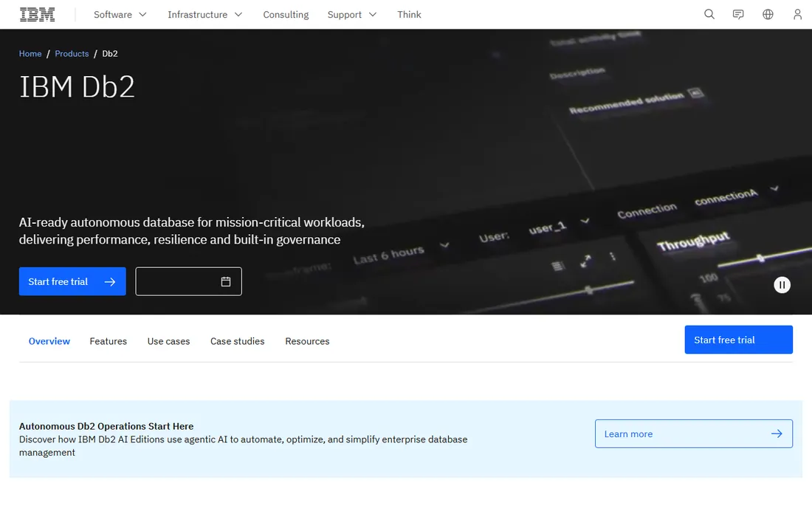Viewport: 812px width, 508px height.
Task: Open the globe language selector icon
Action: (768, 15)
